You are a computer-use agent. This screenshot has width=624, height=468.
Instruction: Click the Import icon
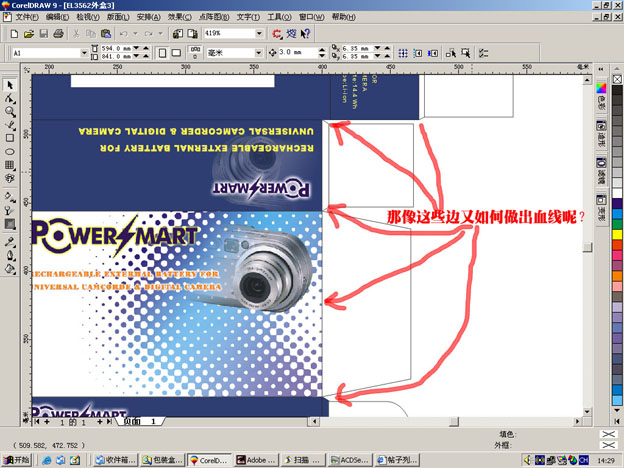tap(177, 34)
